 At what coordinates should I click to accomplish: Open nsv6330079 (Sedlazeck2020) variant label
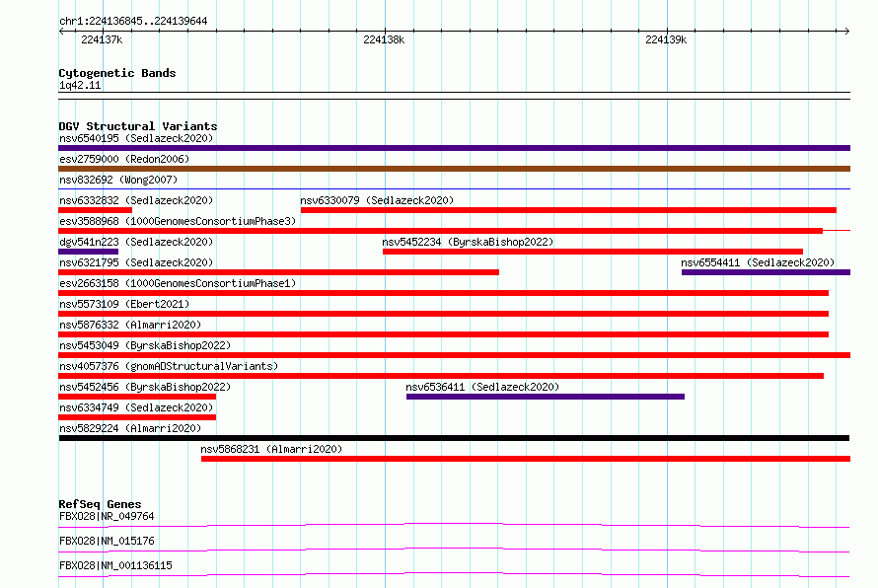(x=377, y=200)
